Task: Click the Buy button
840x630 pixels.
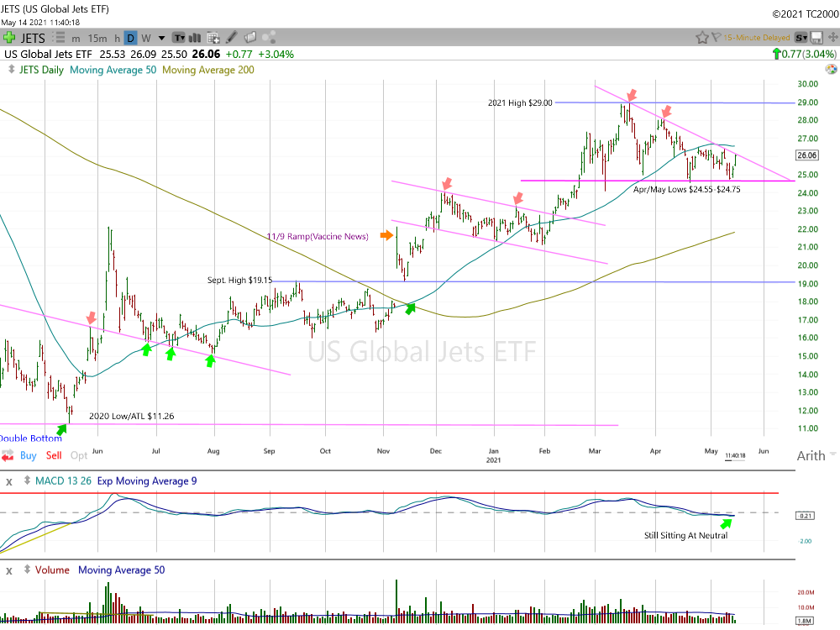Action: (29, 455)
